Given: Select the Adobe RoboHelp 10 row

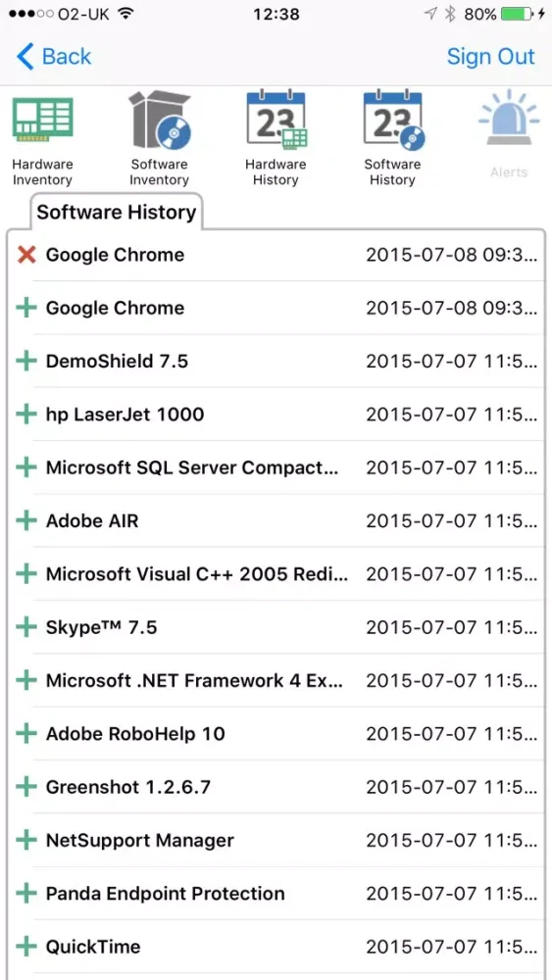Looking at the screenshot, I should 276,733.
